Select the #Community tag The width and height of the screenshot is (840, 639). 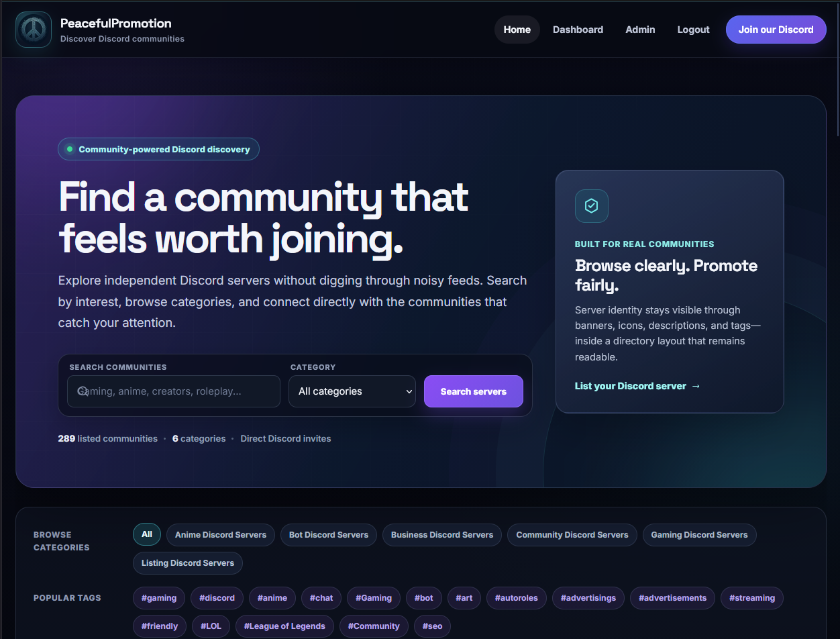[374, 626]
